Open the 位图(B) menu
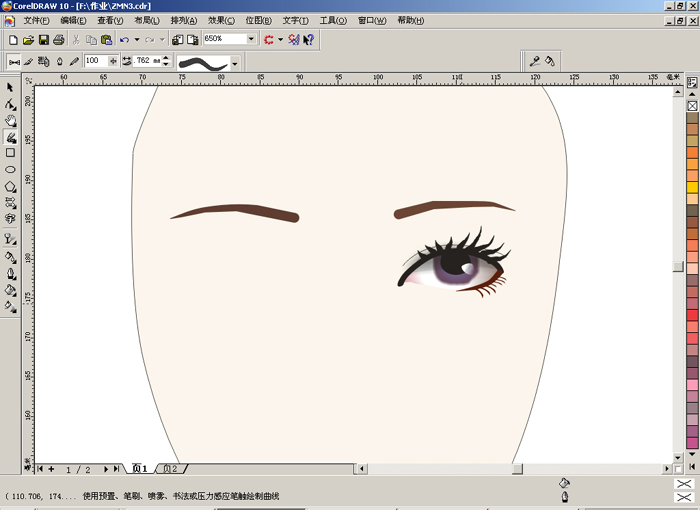This screenshot has height=510, width=700. [x=259, y=20]
